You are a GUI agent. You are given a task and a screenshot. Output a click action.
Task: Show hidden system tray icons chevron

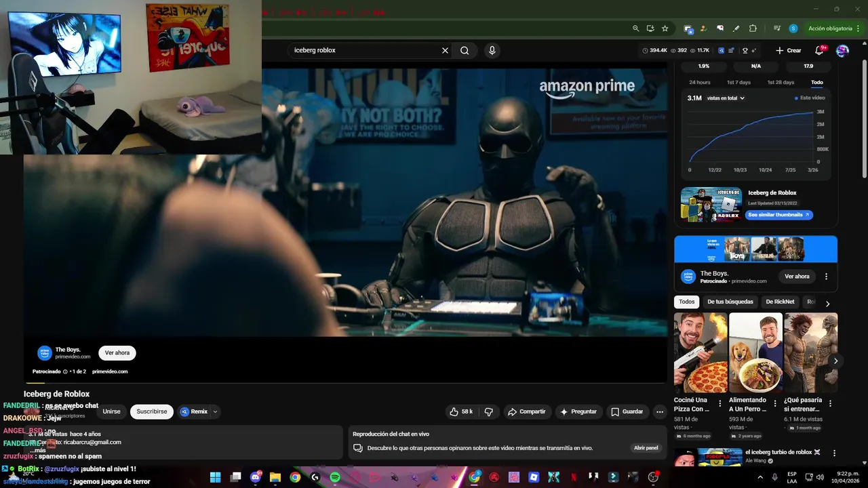tap(760, 477)
